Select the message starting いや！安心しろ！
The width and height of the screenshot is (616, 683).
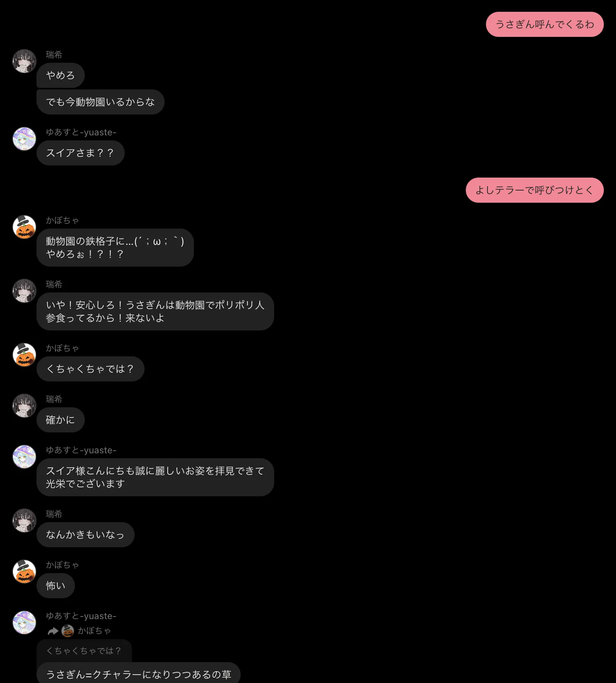pyautogui.click(x=155, y=311)
